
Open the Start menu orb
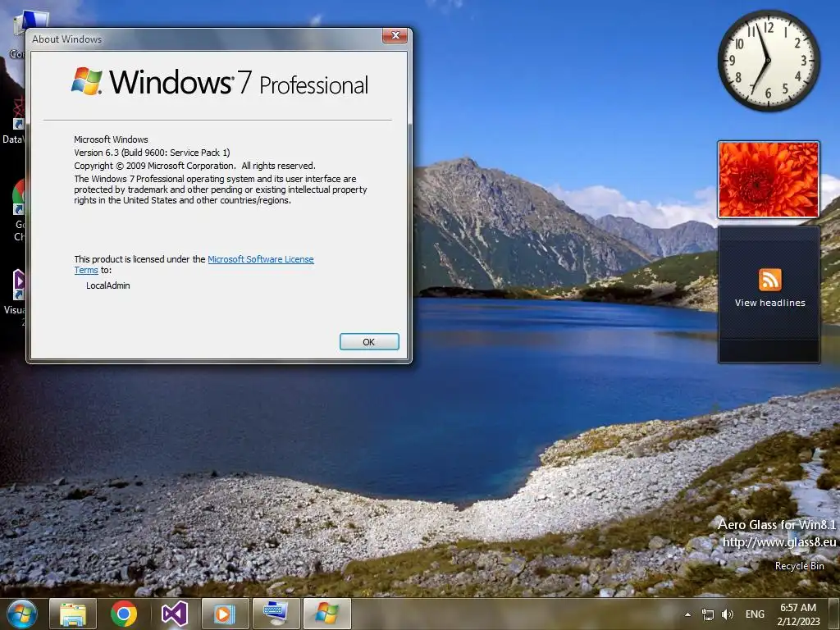[x=22, y=614]
